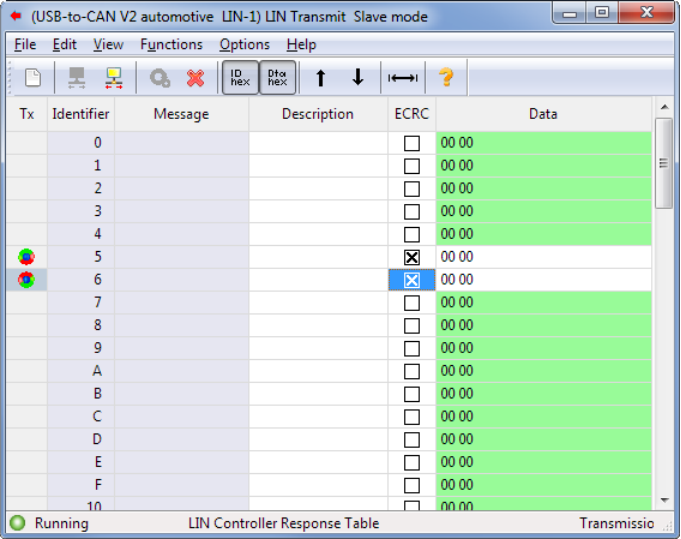
Task: Enable ECRC checkbox for identifier 0
Action: point(412,143)
